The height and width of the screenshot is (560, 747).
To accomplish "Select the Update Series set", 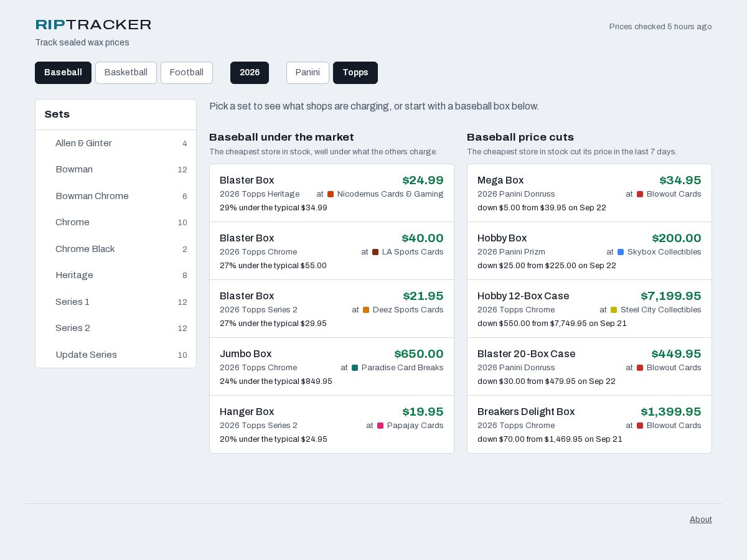I will (x=116, y=355).
